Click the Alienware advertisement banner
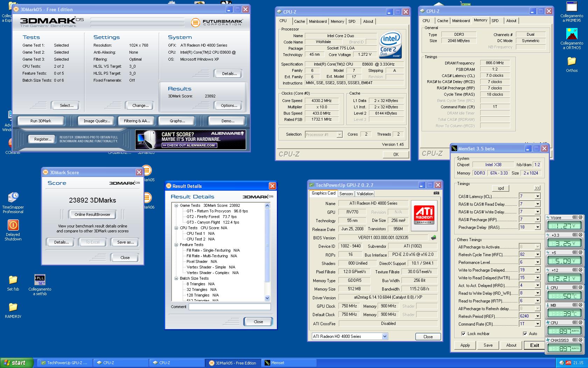The width and height of the screenshot is (588, 368). click(x=190, y=139)
